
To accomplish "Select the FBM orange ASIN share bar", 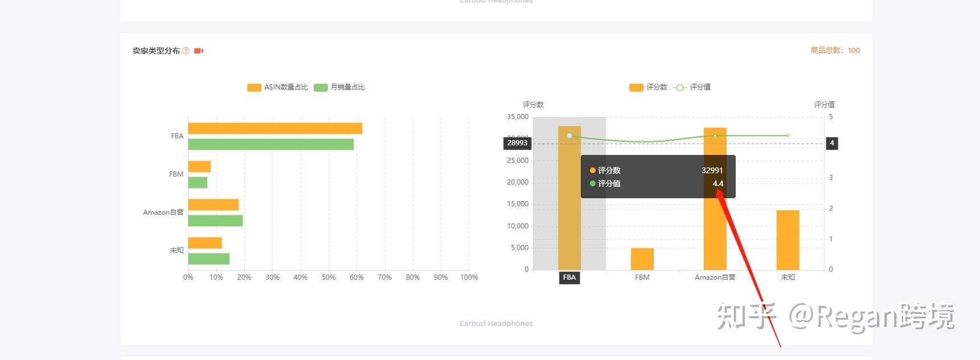I will coord(199,166).
